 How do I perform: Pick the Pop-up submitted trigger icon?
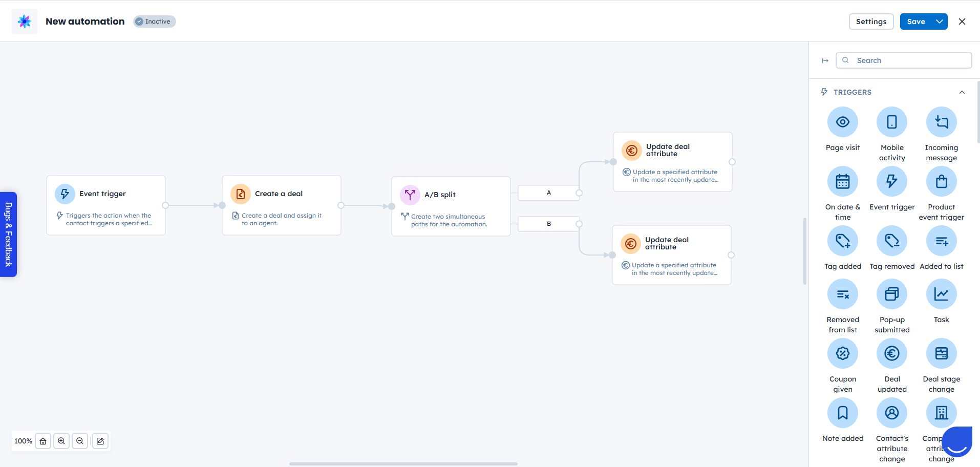click(891, 294)
